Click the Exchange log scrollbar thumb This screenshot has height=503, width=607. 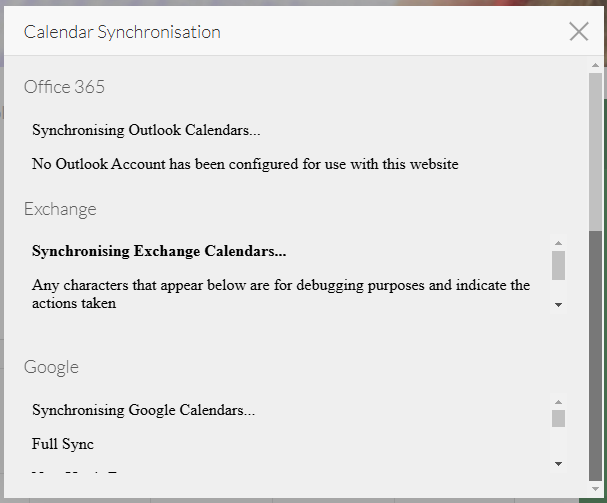click(558, 265)
